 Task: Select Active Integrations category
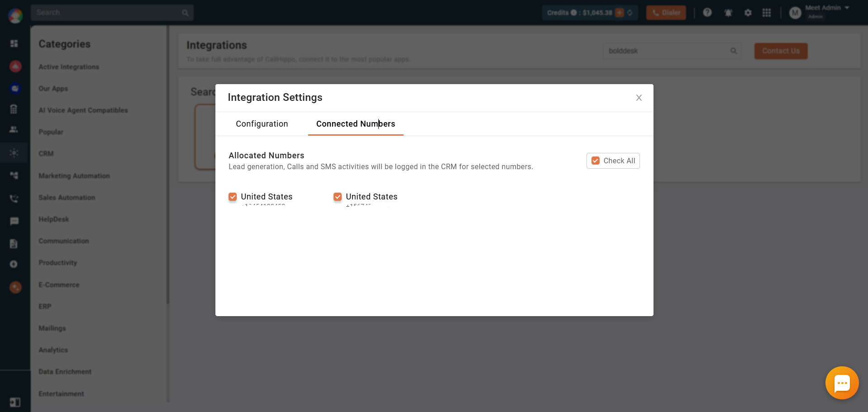[69, 67]
